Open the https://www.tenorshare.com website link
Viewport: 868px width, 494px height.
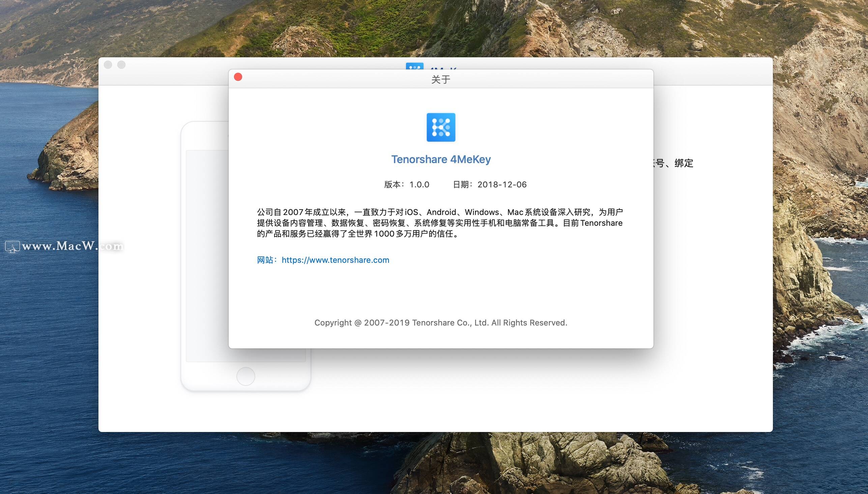(336, 260)
